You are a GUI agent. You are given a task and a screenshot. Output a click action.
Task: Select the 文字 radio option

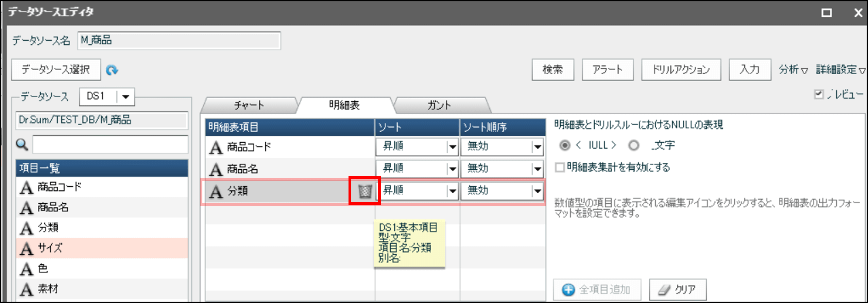[634, 145]
